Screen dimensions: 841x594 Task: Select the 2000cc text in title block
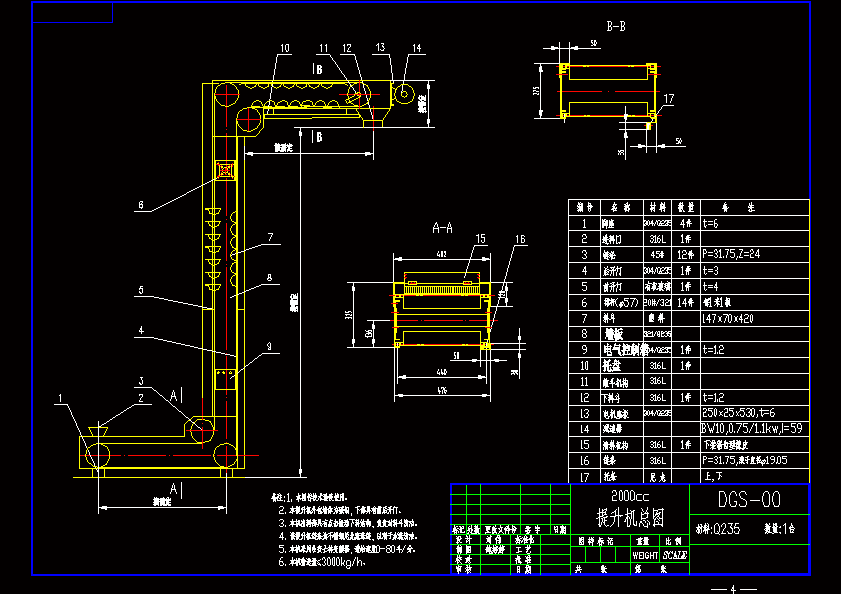[630, 496]
